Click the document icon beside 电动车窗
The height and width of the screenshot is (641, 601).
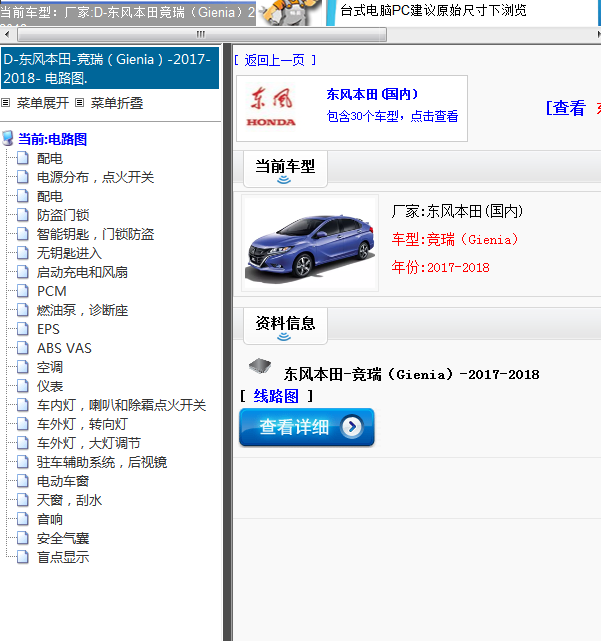tap(22, 481)
